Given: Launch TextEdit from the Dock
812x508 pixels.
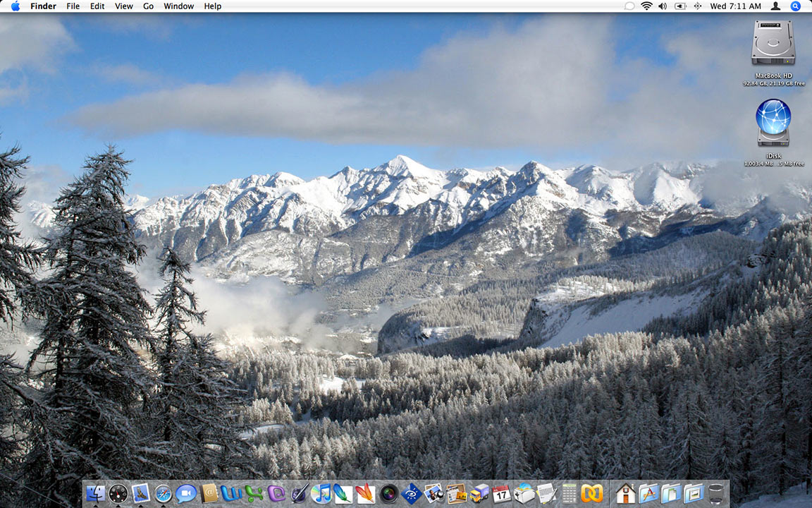Looking at the screenshot, I should pos(546,493).
